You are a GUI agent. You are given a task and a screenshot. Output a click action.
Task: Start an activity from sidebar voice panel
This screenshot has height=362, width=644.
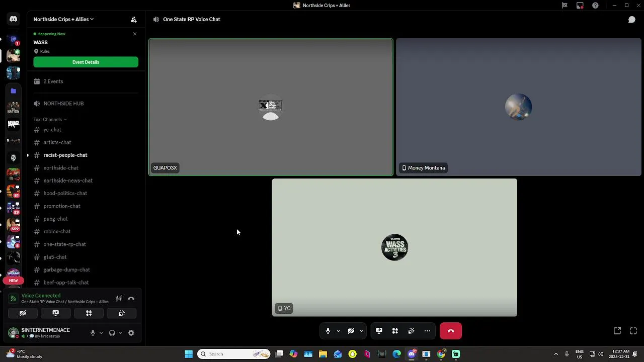point(89,313)
